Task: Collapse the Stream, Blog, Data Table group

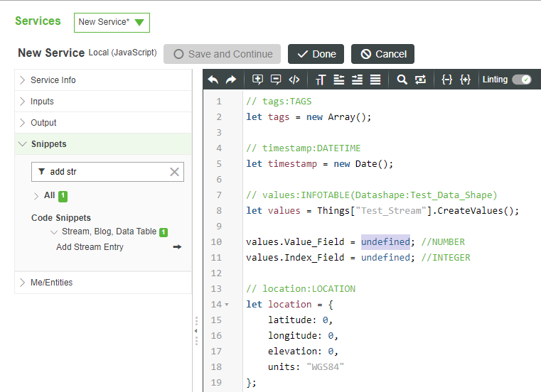Action: (54, 232)
